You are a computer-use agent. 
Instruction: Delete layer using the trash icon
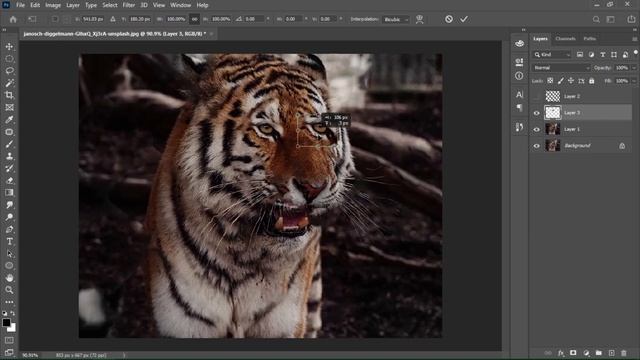tap(624, 353)
